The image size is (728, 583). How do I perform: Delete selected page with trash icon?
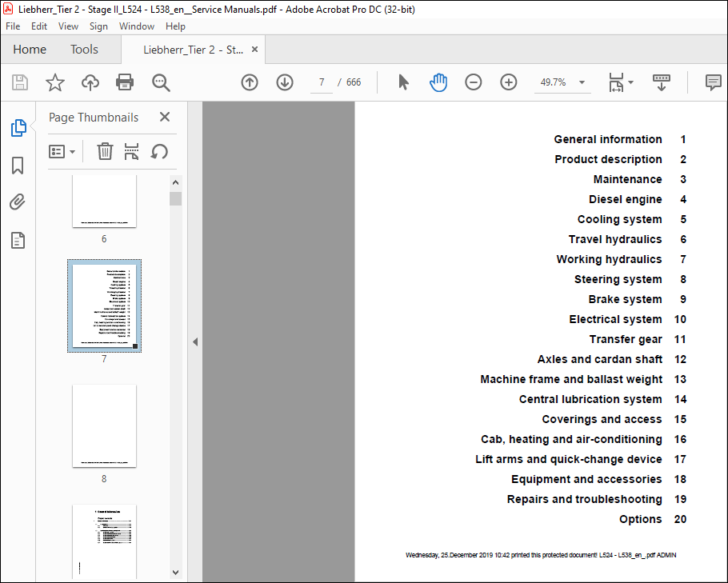tap(105, 151)
